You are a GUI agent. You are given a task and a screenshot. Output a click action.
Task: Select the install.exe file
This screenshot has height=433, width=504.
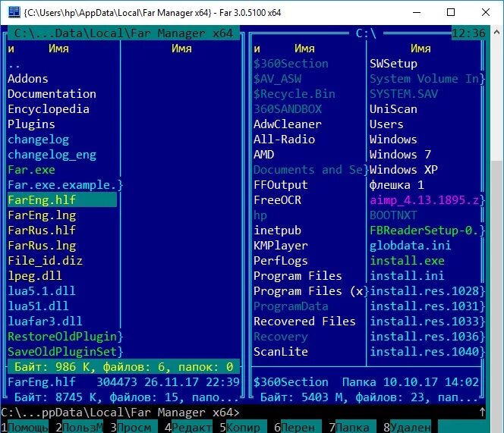[407, 261]
